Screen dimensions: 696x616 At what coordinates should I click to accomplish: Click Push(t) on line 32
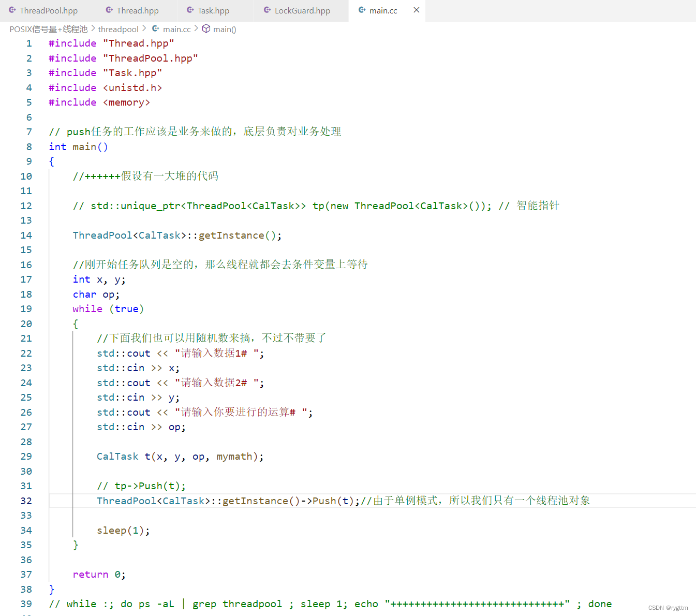tap(333, 501)
